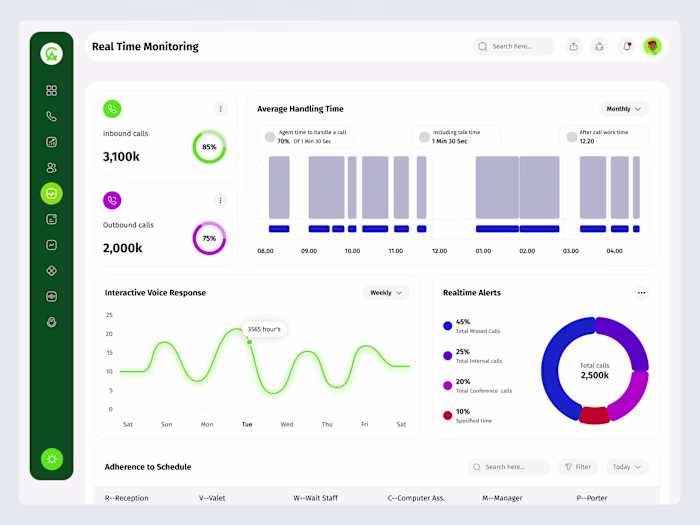Open the users group icon in sidebar

point(51,168)
